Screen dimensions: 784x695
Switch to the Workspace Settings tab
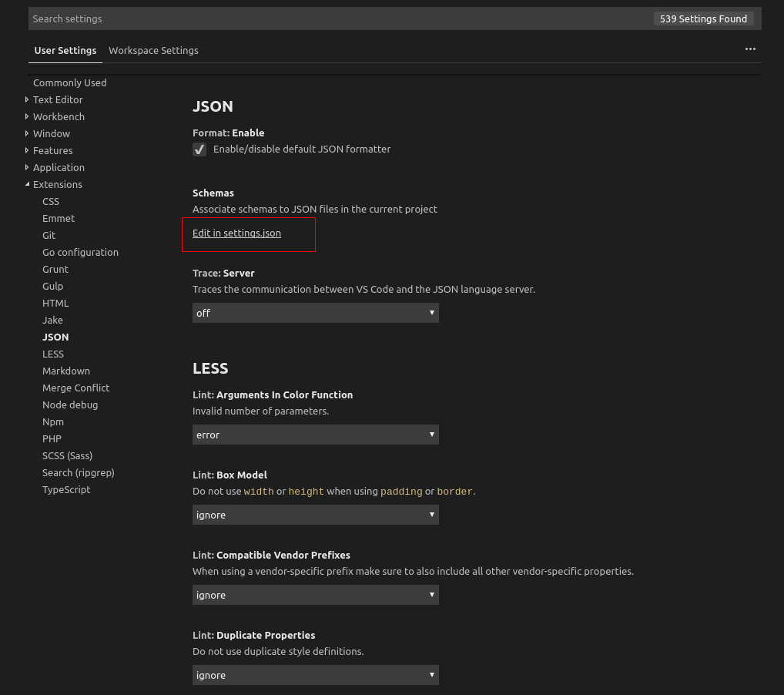153,50
